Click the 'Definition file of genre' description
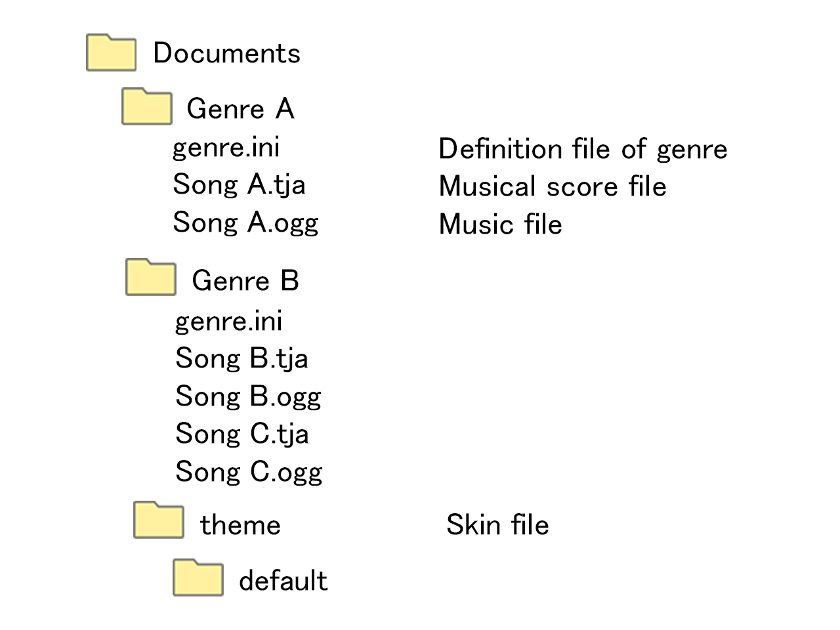Screen dimensions: 840x630 click(583, 149)
